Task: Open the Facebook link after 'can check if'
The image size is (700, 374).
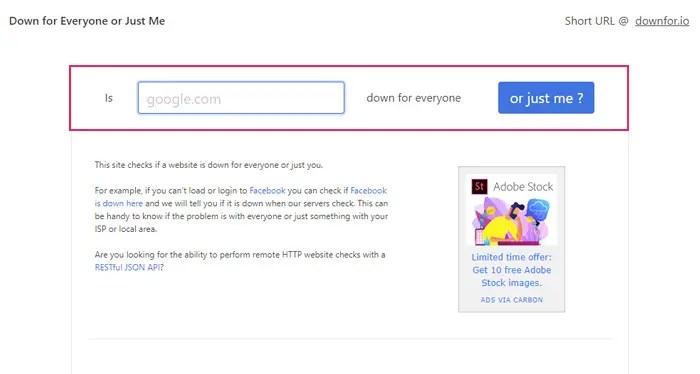Action: tap(368, 191)
